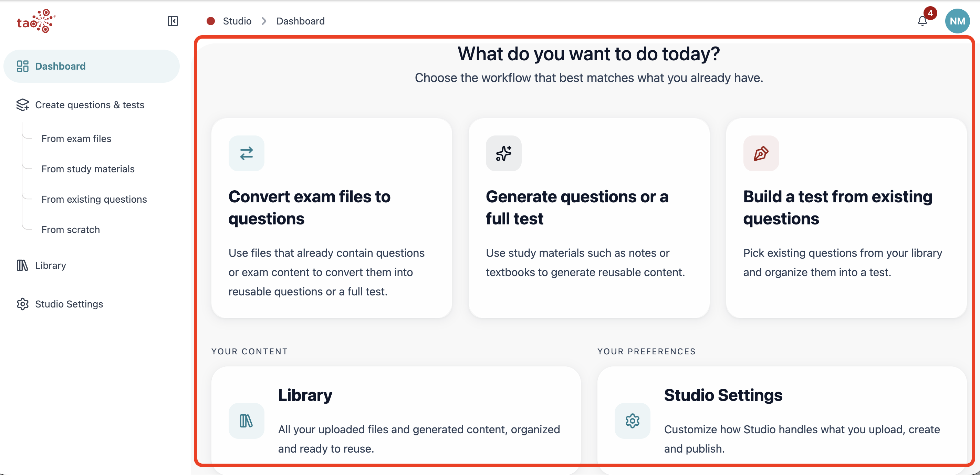Go to Studio in breadcrumb

237,21
